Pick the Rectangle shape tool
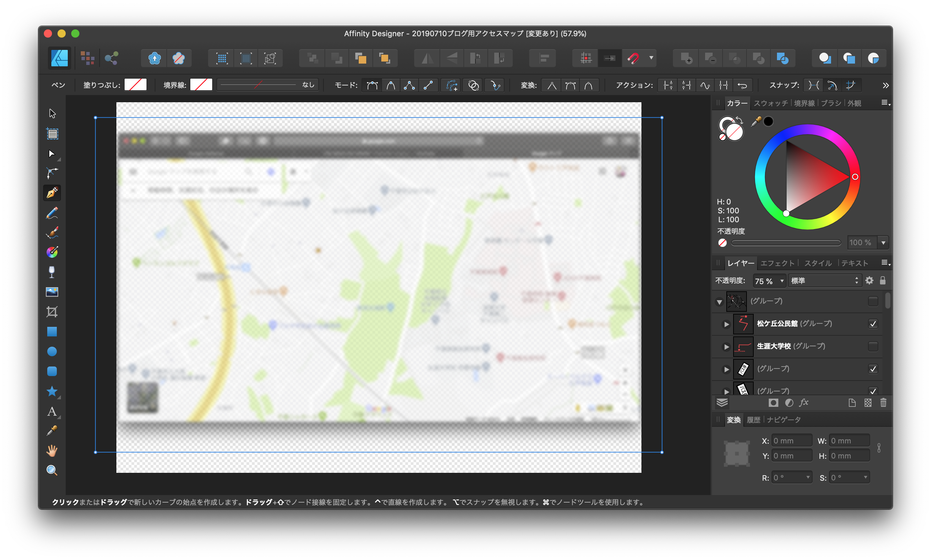The image size is (931, 560). click(x=52, y=332)
